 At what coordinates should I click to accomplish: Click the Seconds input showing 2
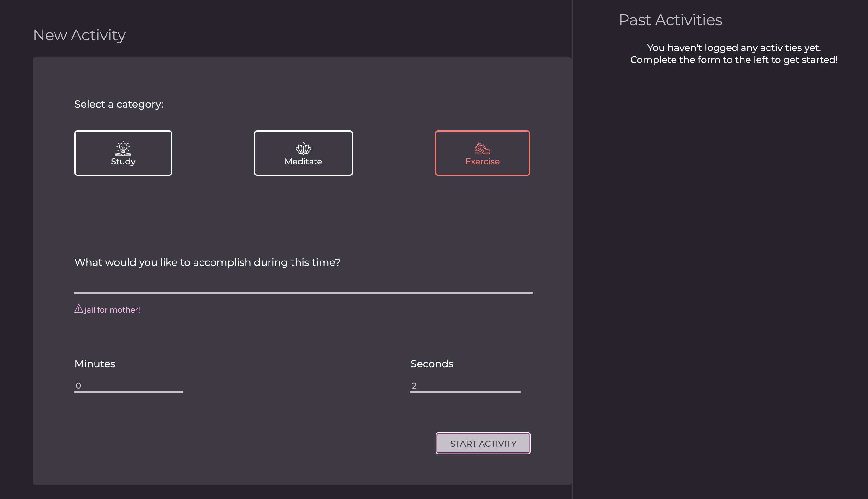tap(465, 386)
